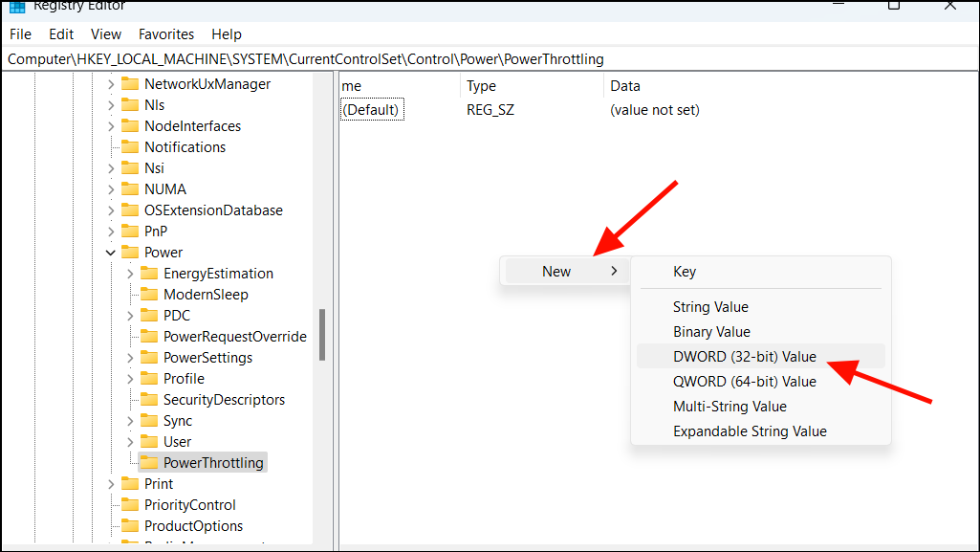Click the Nsi folder icon
This screenshot has height=552, width=980.
[130, 167]
